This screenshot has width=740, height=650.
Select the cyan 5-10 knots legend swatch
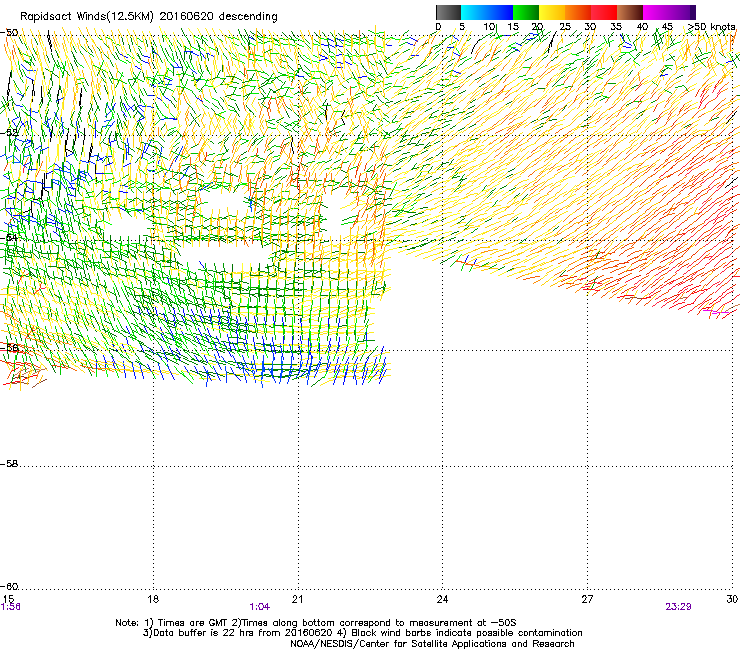coord(474,12)
